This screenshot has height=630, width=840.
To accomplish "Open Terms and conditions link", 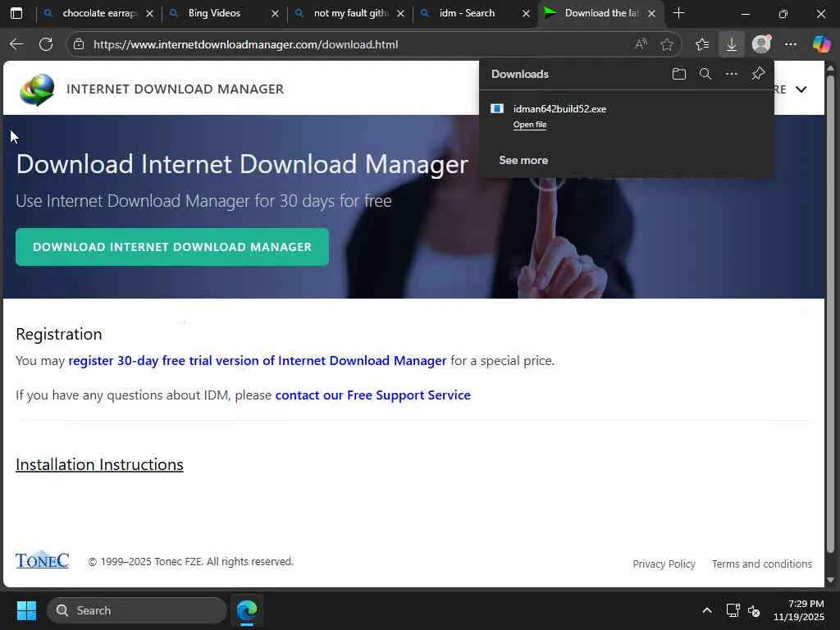I will click(x=762, y=564).
